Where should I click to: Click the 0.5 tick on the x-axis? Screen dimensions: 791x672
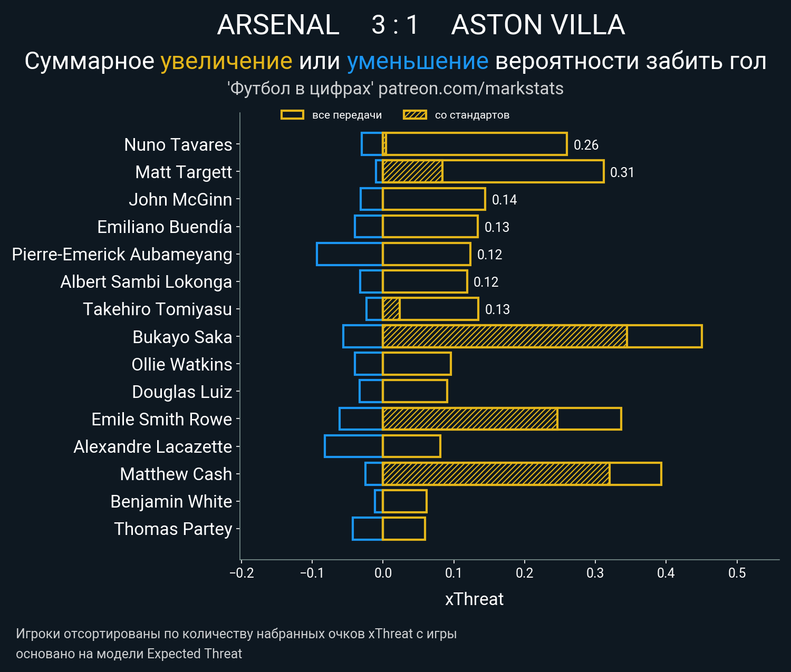coord(737,573)
